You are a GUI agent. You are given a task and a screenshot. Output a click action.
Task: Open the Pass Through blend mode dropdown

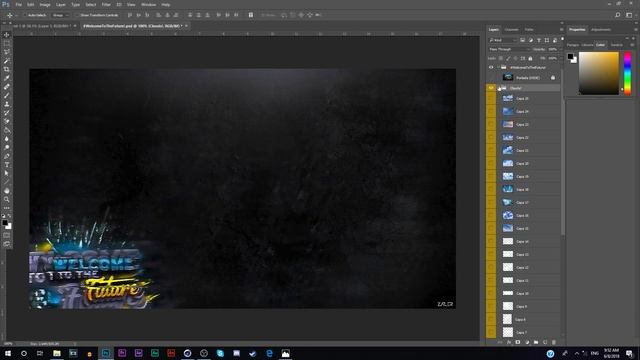(509, 49)
